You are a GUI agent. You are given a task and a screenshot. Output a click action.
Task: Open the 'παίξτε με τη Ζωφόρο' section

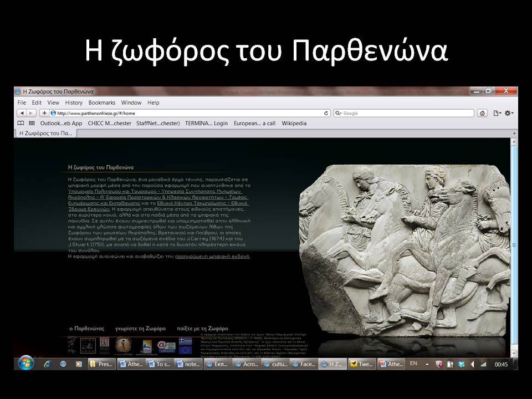202,329
